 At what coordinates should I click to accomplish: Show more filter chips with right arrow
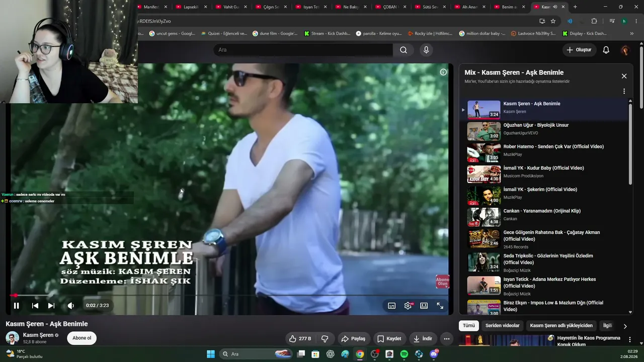[x=625, y=326]
